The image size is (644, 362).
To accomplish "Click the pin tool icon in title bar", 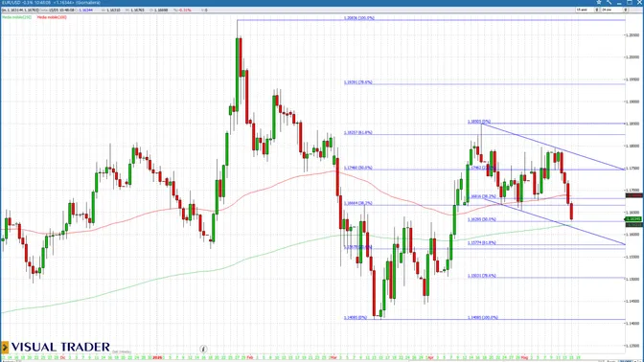I will coord(609,3).
